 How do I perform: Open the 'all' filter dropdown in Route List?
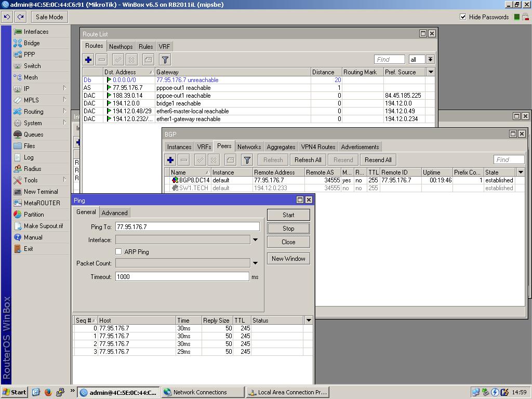pyautogui.click(x=430, y=59)
